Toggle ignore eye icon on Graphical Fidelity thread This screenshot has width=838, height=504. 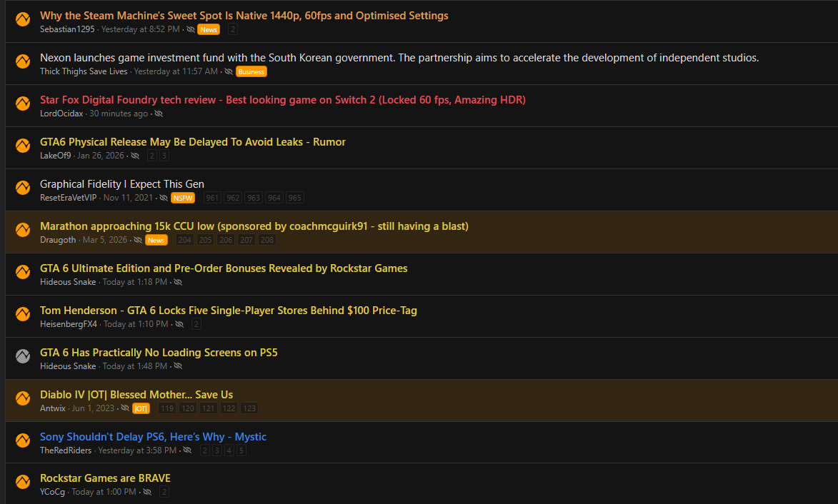pyautogui.click(x=163, y=198)
